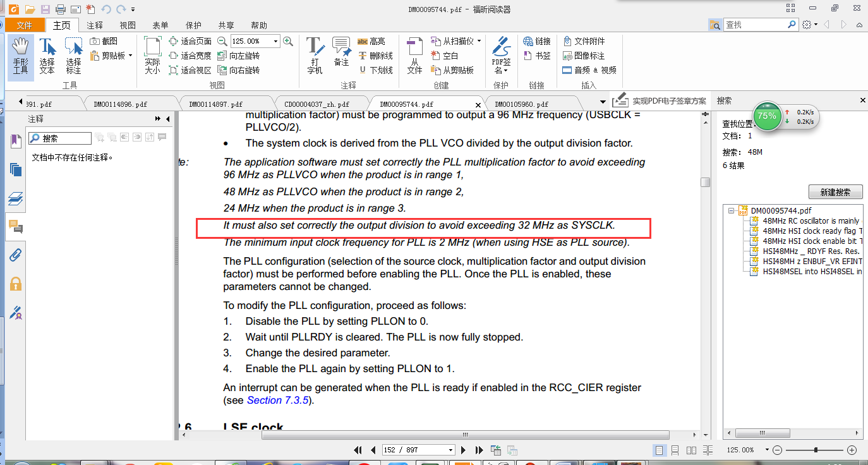Open the status bar zoom level dropdown

coord(767,450)
